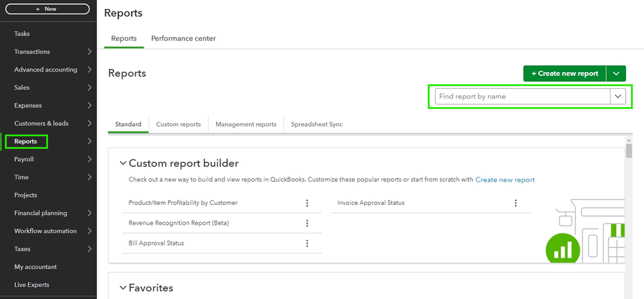644x299 pixels.
Task: Expand the Expenses submenu chevron
Action: [x=90, y=106]
